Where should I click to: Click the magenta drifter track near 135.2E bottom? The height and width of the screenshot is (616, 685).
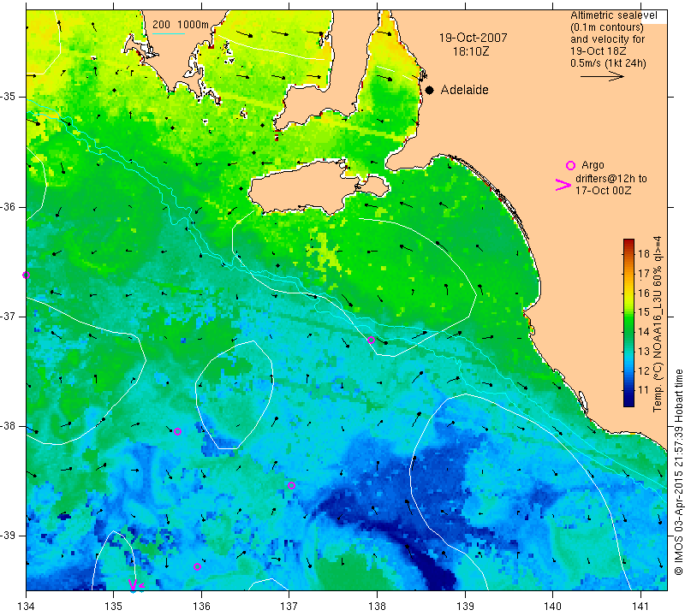(135, 585)
